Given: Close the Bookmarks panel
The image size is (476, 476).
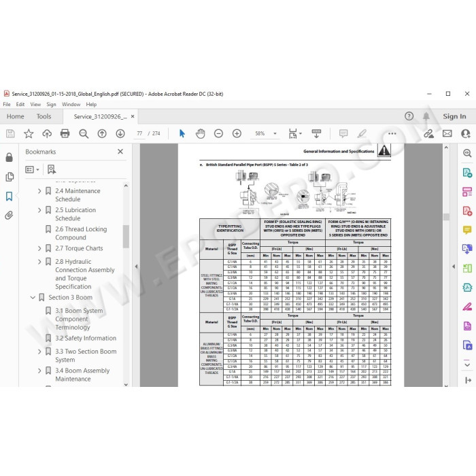Looking at the screenshot, I should coord(120,152).
